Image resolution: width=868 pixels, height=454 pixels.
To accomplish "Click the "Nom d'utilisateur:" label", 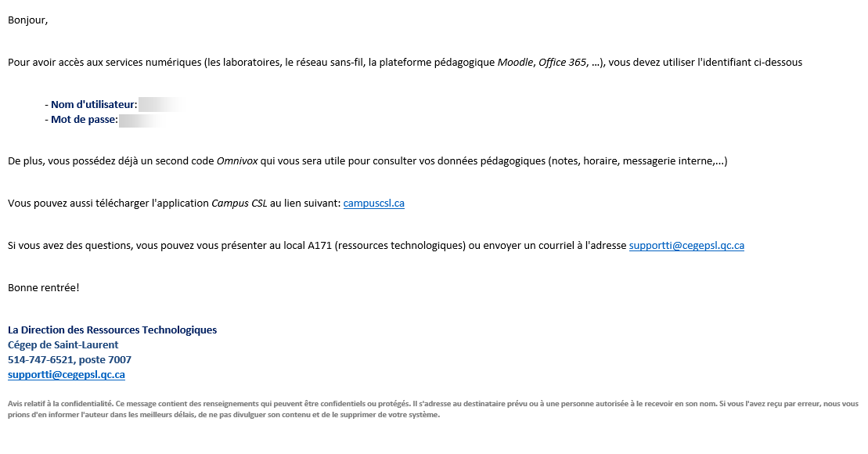I will [x=94, y=105].
